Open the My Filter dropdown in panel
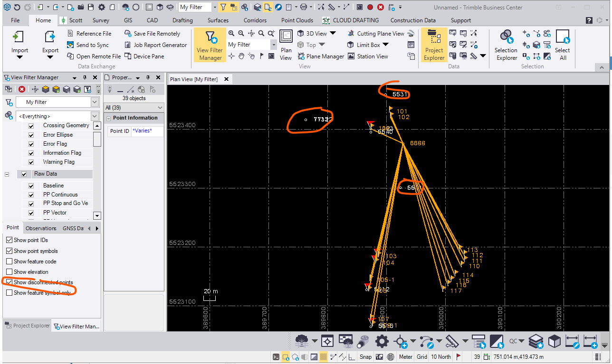Image resolution: width=612 pixels, height=364 pixels. [x=94, y=102]
